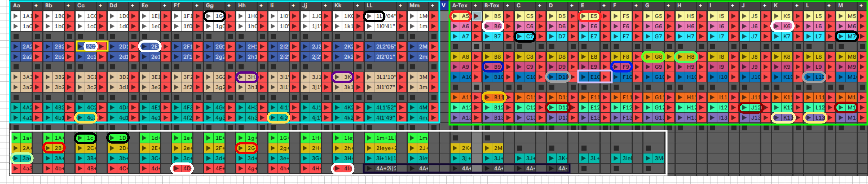Select the Gg track header
This screenshot has width=868, height=184.
point(214,5)
